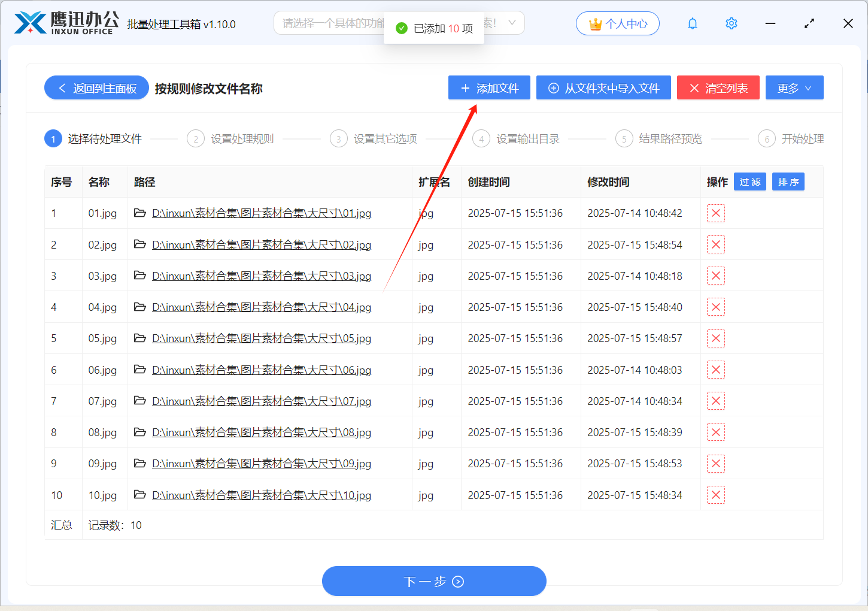
Task: Return via 返回到主面板 button
Action: point(96,87)
